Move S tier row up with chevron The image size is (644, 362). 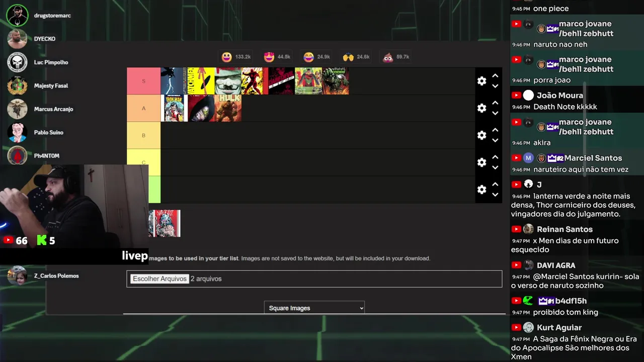point(495,75)
